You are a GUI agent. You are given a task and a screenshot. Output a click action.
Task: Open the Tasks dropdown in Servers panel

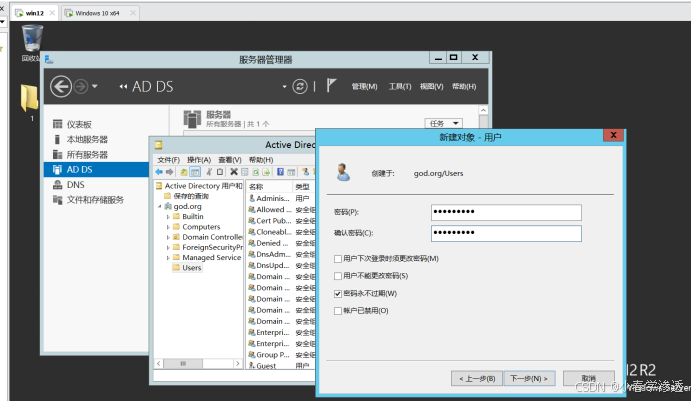pyautogui.click(x=444, y=123)
